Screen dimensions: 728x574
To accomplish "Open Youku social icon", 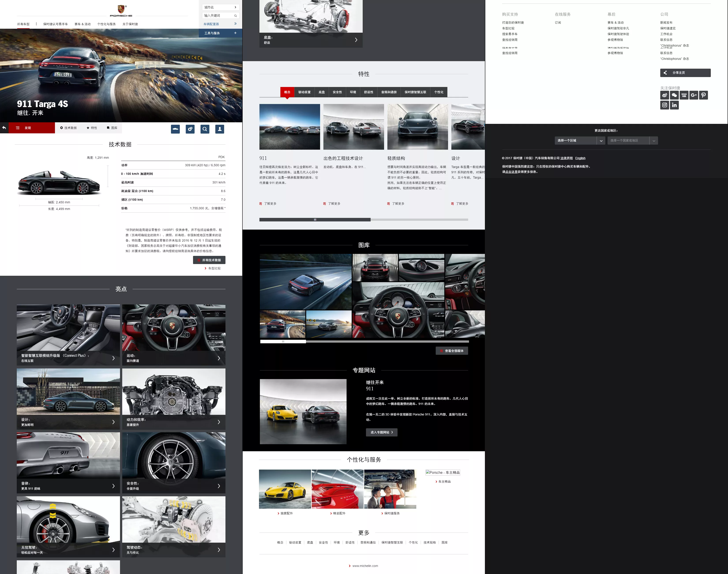I will click(684, 95).
